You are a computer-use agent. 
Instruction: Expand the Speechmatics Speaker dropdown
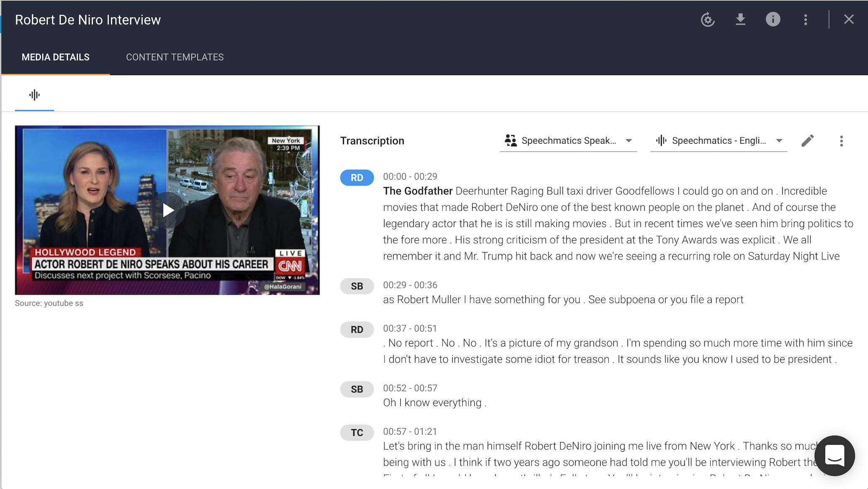click(x=568, y=141)
